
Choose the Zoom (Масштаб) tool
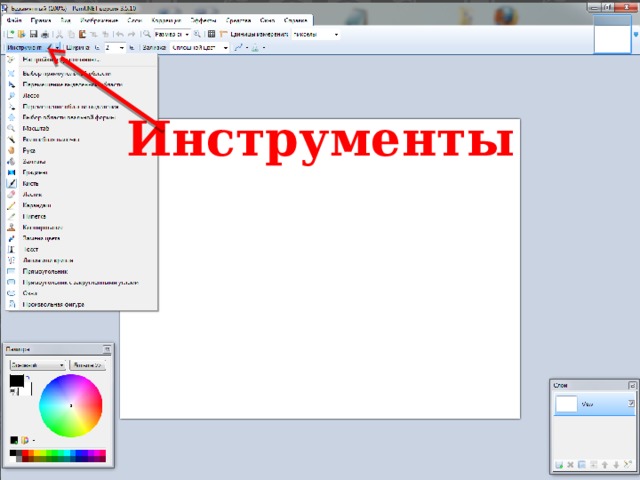tap(82, 129)
